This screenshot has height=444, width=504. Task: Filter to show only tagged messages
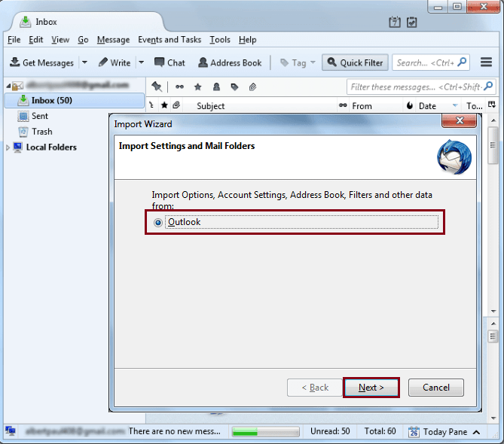click(x=234, y=87)
